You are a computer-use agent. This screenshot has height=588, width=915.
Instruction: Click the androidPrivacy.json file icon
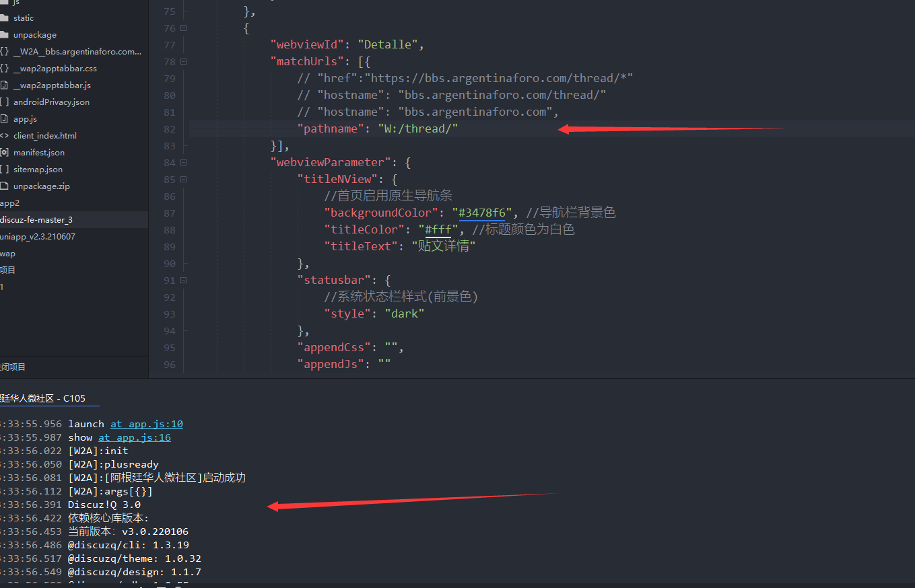(x=4, y=102)
